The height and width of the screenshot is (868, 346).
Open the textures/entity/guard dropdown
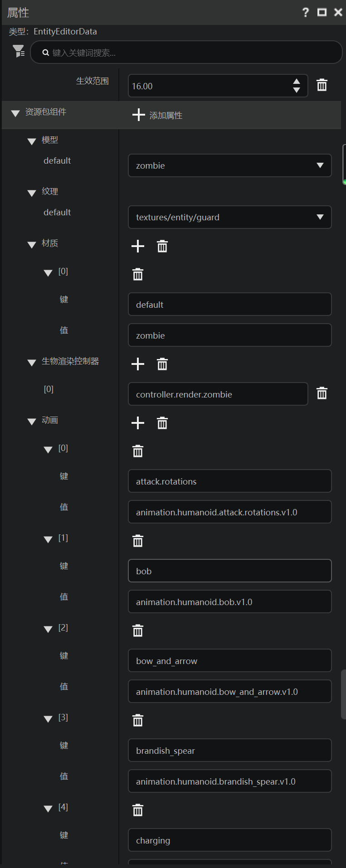point(230,217)
